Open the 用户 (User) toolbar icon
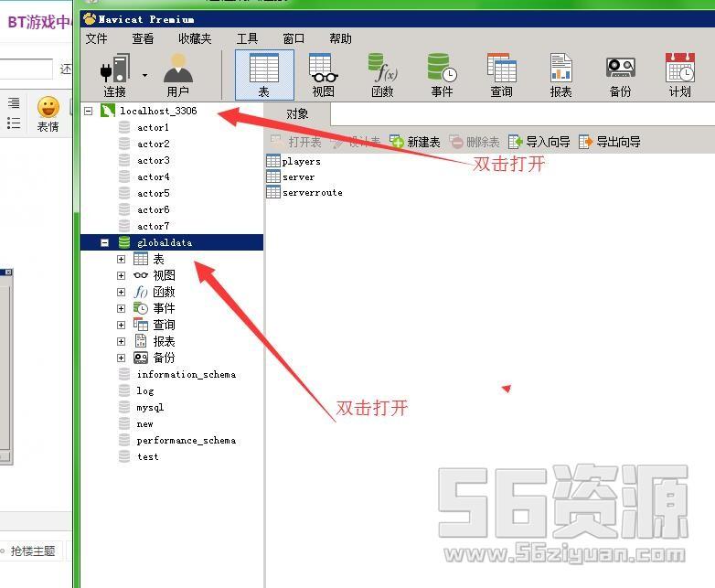Image resolution: width=715 pixels, height=588 pixels. pos(177,73)
